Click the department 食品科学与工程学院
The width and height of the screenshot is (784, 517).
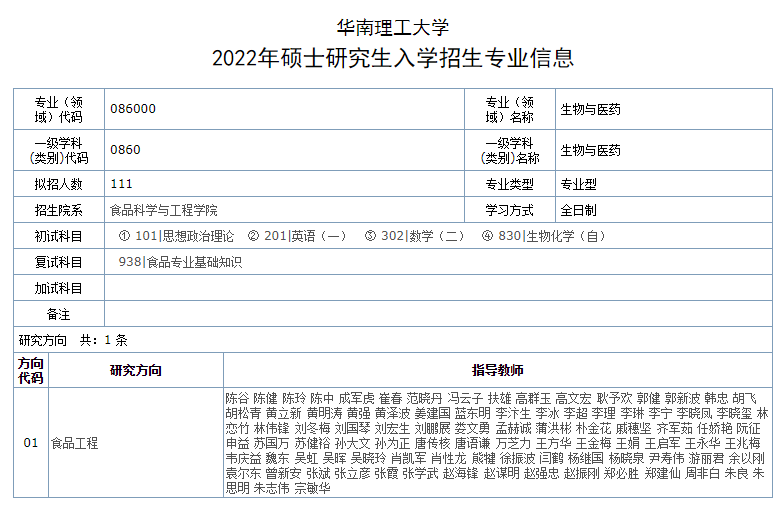point(164,210)
